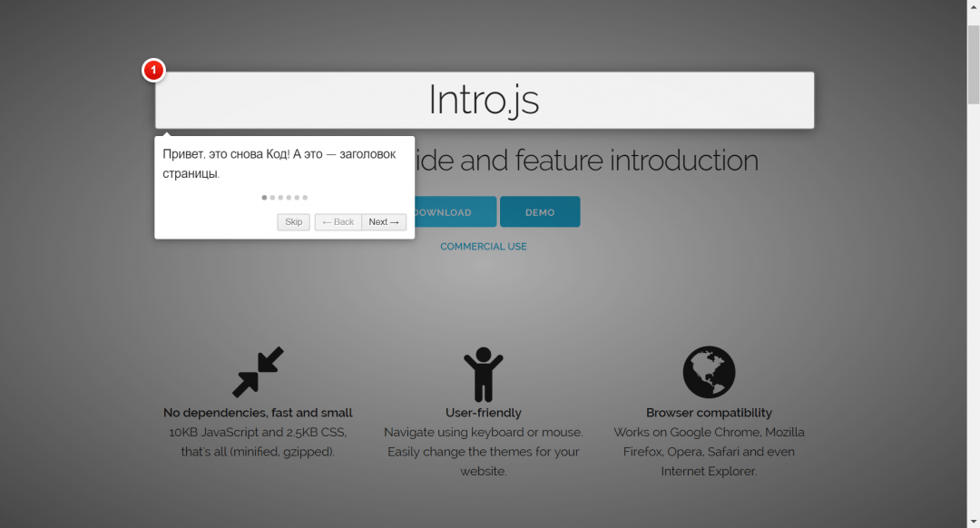Jump to the third tour step dot
The width and height of the screenshot is (980, 528).
(280, 197)
